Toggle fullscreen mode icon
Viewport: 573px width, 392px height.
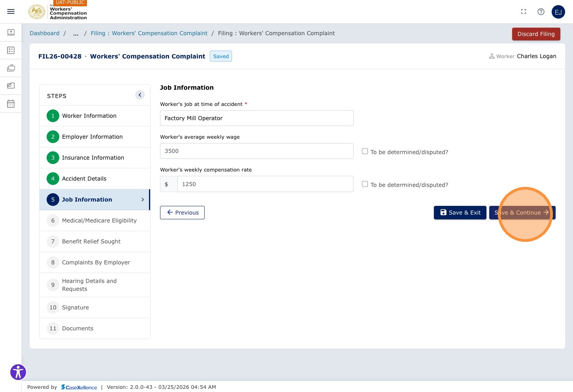click(524, 12)
